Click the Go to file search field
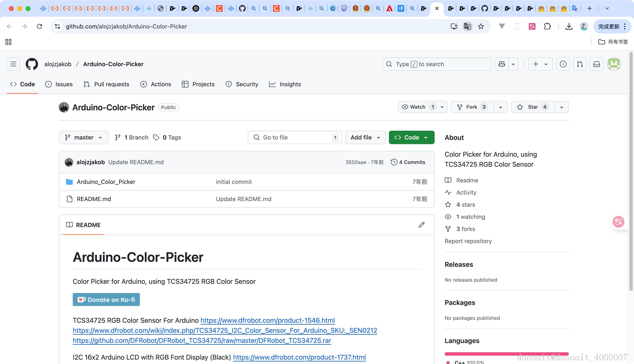This screenshot has height=364, width=634. (x=293, y=137)
